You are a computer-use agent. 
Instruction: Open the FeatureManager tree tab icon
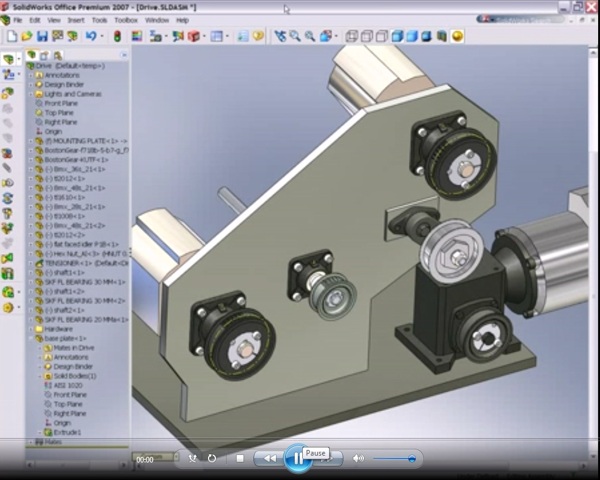click(x=30, y=55)
